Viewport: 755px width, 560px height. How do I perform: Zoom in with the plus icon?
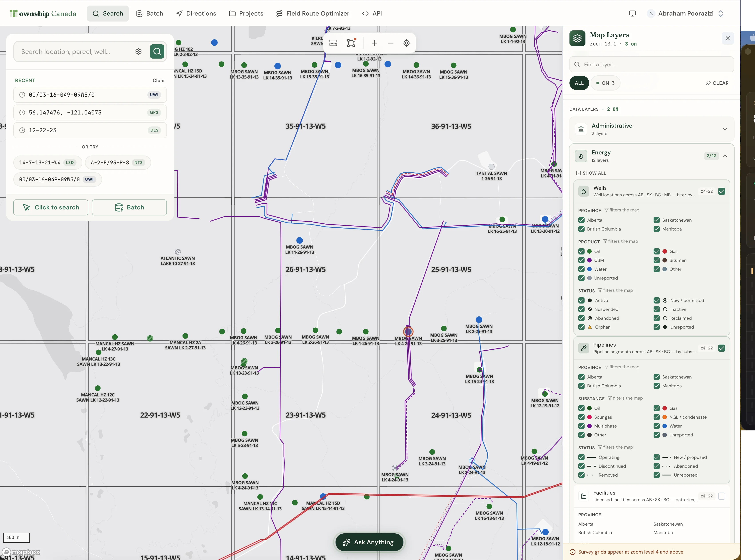(x=374, y=43)
